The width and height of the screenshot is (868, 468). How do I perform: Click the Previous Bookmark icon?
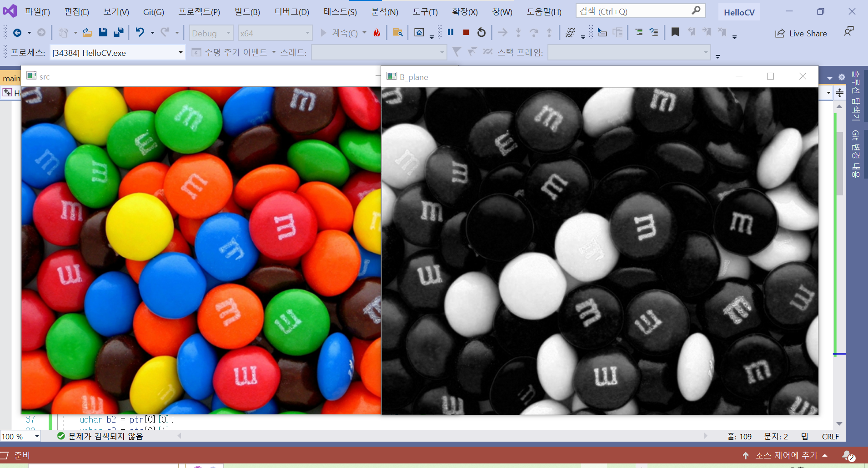pyautogui.click(x=692, y=32)
